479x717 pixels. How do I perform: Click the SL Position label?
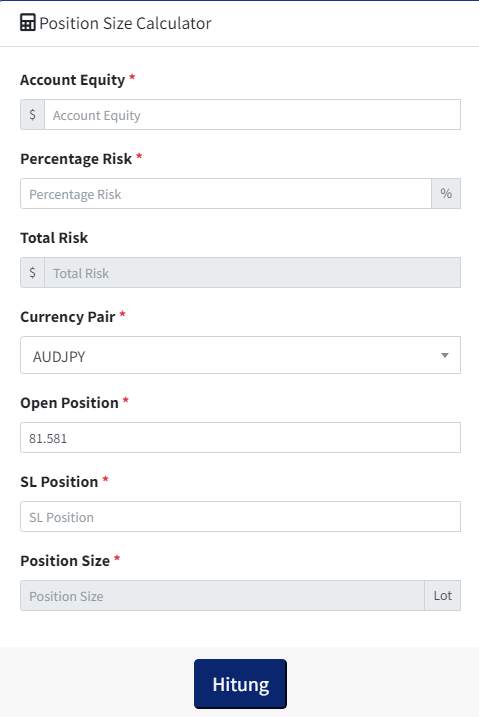(x=59, y=482)
